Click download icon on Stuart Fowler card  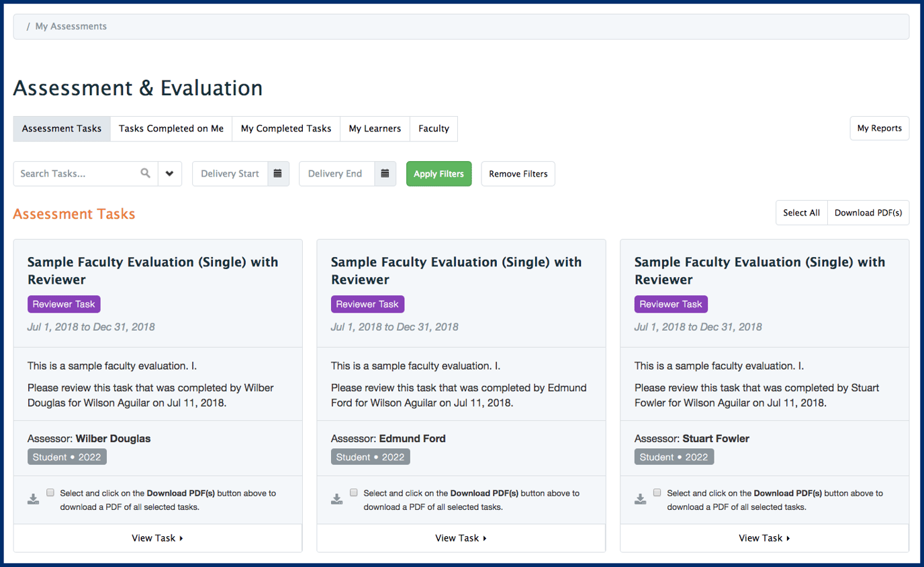tap(641, 499)
